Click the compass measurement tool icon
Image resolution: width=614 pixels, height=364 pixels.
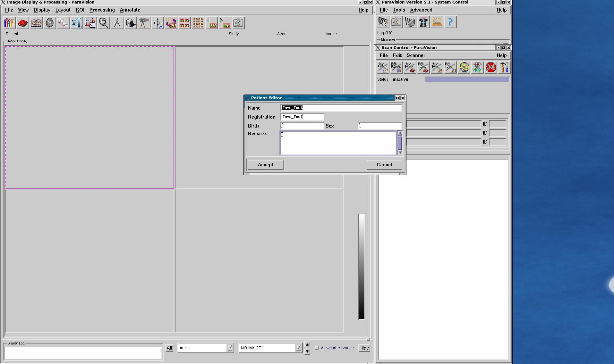pos(117,23)
